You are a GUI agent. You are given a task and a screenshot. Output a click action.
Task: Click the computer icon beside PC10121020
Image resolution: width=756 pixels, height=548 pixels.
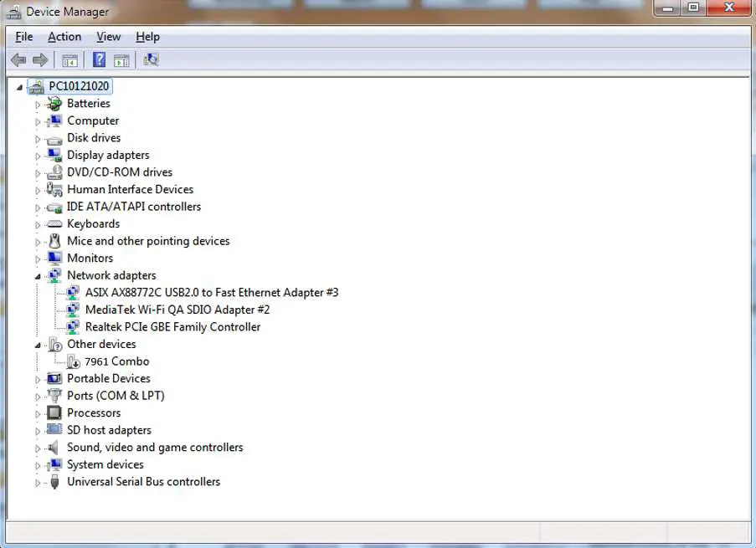click(x=35, y=85)
